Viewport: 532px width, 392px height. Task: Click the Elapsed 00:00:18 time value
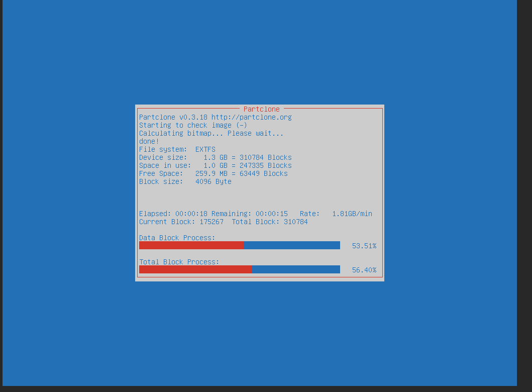tap(191, 214)
